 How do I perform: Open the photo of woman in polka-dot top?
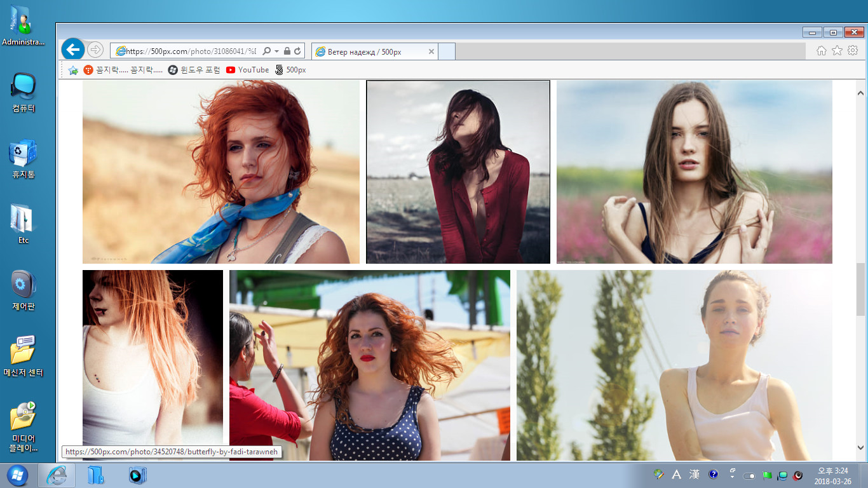point(370,365)
